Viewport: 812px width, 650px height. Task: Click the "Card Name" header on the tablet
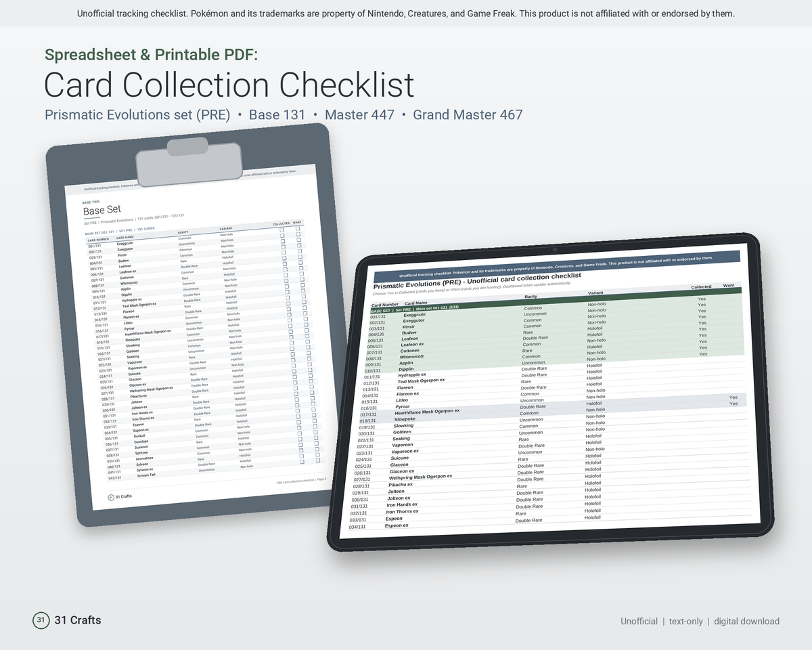(x=416, y=303)
